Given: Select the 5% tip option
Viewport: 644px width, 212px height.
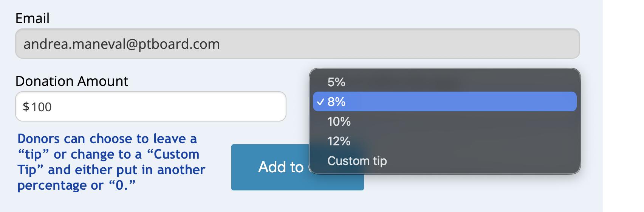Looking at the screenshot, I should pyautogui.click(x=444, y=82).
